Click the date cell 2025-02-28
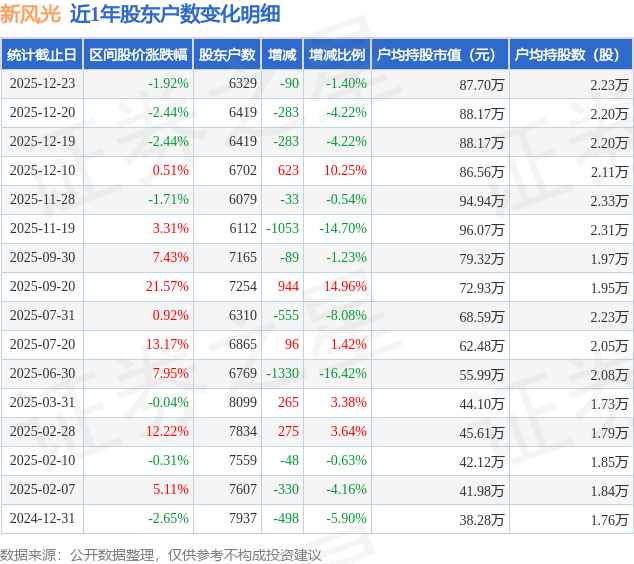The image size is (634, 564). [42, 431]
